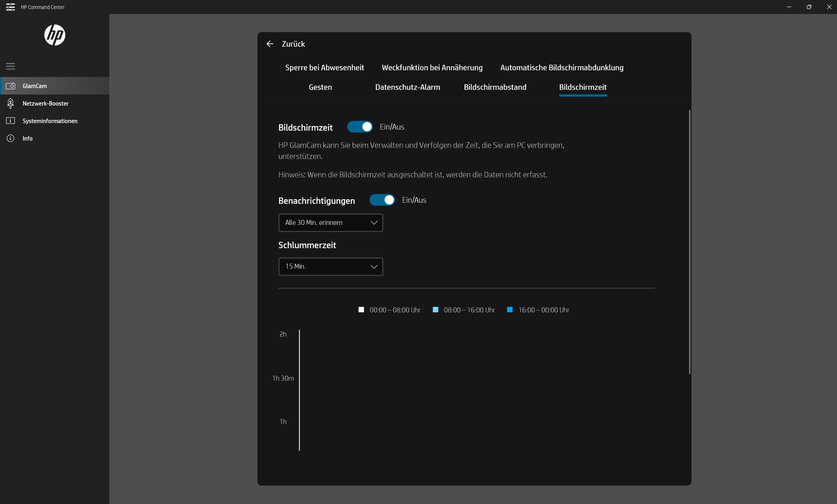Open Automatische Bildschirmabdunklung tab
Screen dimensions: 837x504
coord(561,68)
